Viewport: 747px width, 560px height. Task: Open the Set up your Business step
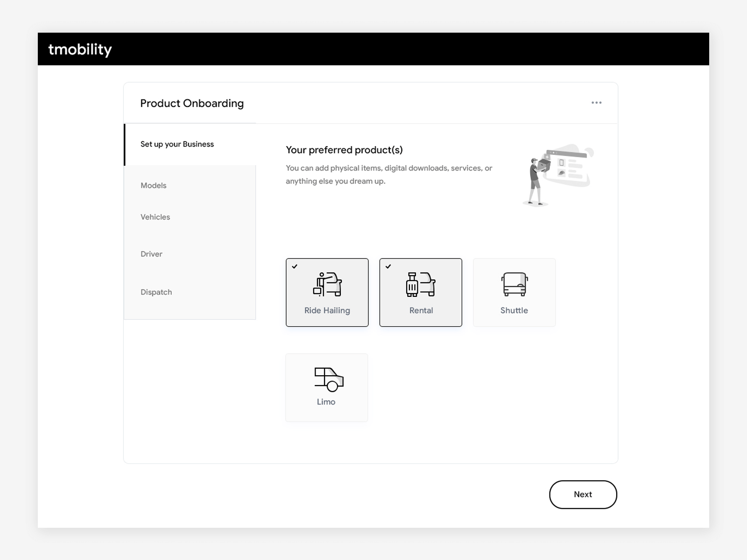(177, 144)
